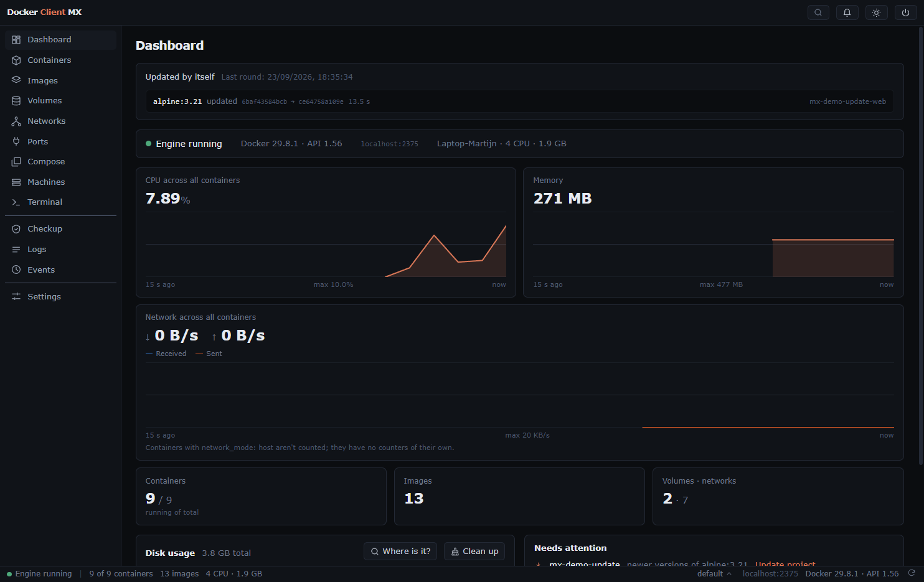Click the Events clock icon
This screenshot has width=924, height=582.
16,270
